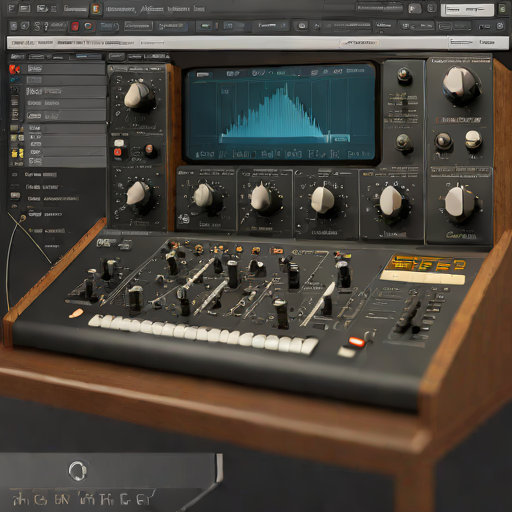Image resolution: width=512 pixels, height=512 pixels.
Task: Click the red circle icon beside the record button
Action: coord(88,26)
